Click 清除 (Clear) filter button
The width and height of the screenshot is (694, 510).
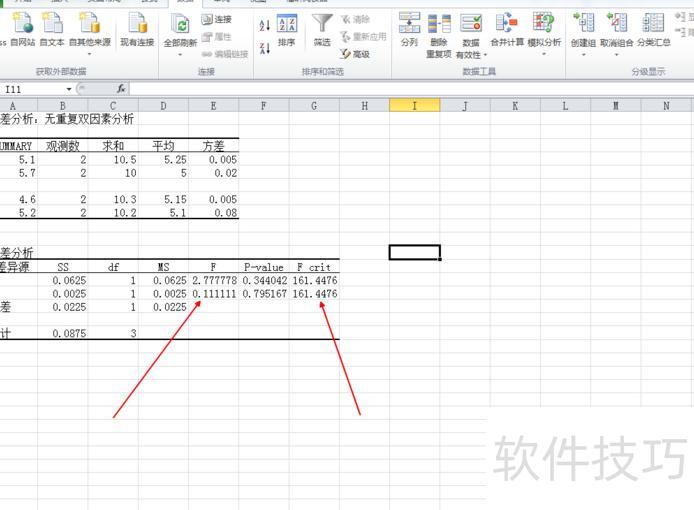[355, 19]
